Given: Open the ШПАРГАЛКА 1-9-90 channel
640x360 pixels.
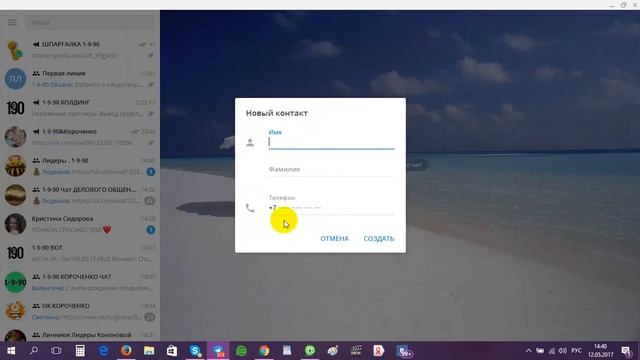Looking at the screenshot, I should point(80,50).
